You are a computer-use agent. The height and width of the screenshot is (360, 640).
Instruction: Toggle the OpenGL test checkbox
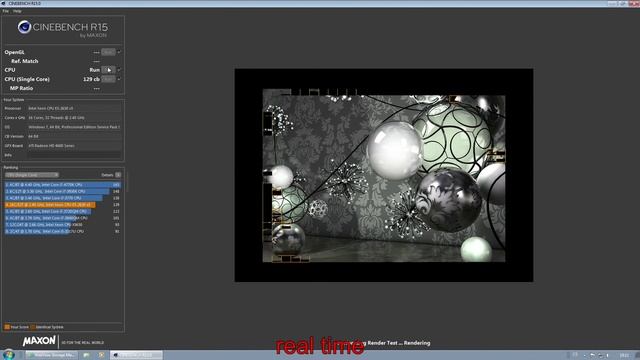119,52
